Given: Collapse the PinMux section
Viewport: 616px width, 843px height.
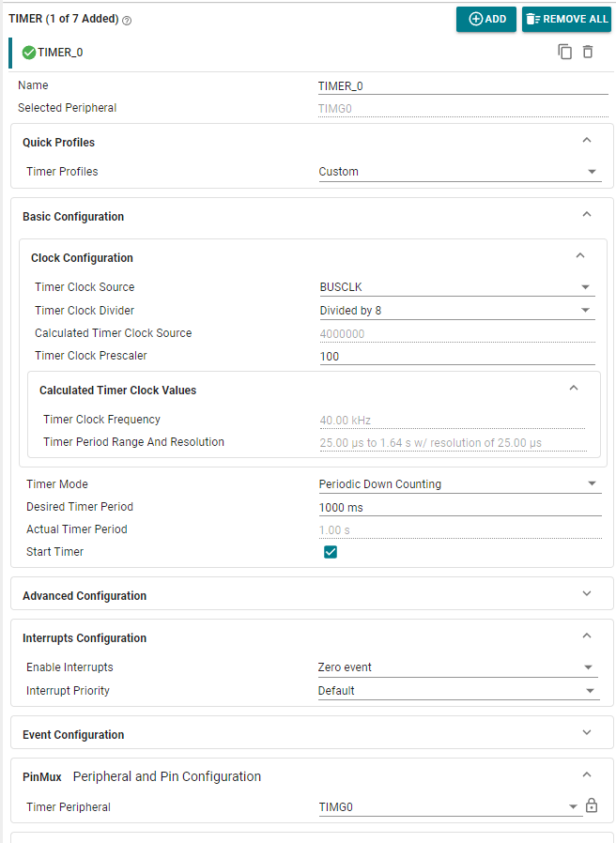Looking at the screenshot, I should click(x=587, y=774).
